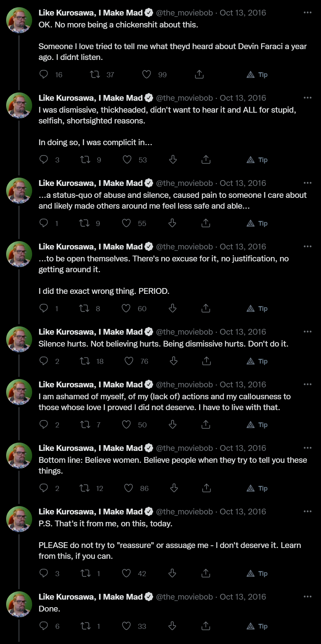
Task: Open the Oct 13, 2016 timestamp on the "Done." tweet
Action: coord(243,597)
